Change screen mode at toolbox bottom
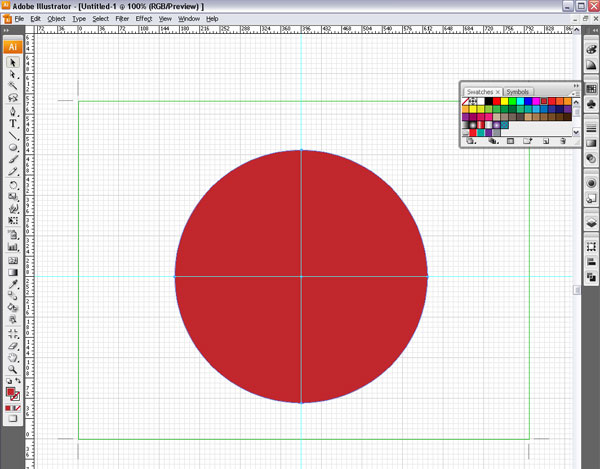This screenshot has width=600, height=469. (13, 419)
